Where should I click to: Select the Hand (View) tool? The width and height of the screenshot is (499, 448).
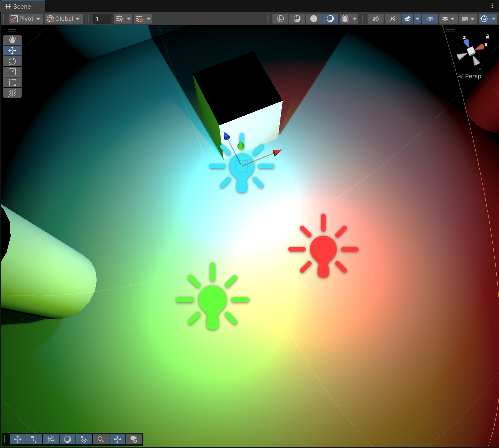[12, 40]
